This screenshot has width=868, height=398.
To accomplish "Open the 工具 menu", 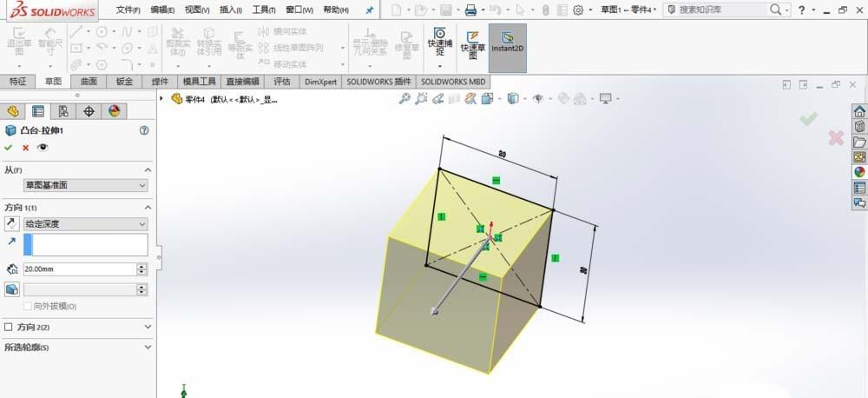I will click(264, 10).
